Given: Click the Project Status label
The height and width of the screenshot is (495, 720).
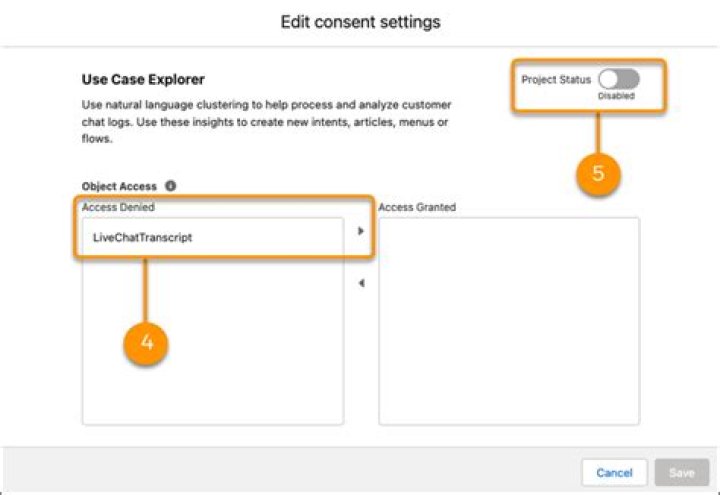Looking at the screenshot, I should [556, 79].
